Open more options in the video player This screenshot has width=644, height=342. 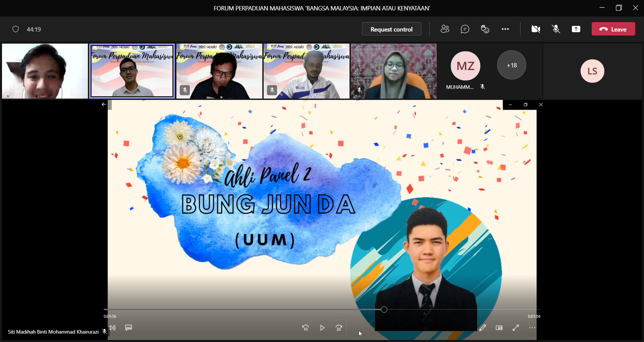pyautogui.click(x=532, y=328)
